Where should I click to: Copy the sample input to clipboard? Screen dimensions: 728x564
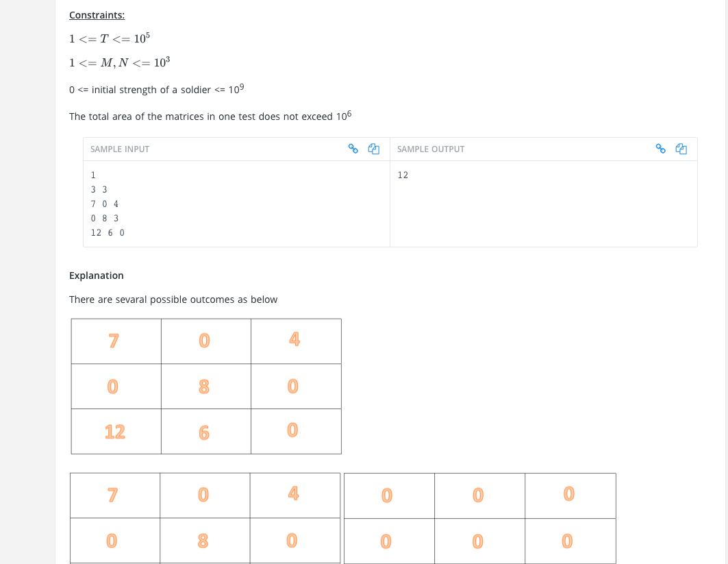coord(374,149)
